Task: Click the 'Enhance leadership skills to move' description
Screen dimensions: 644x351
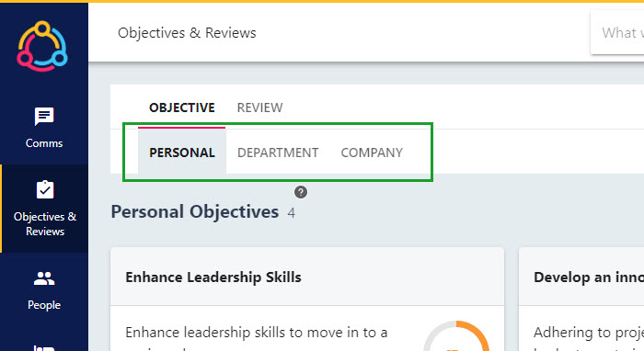Action: tap(257, 332)
